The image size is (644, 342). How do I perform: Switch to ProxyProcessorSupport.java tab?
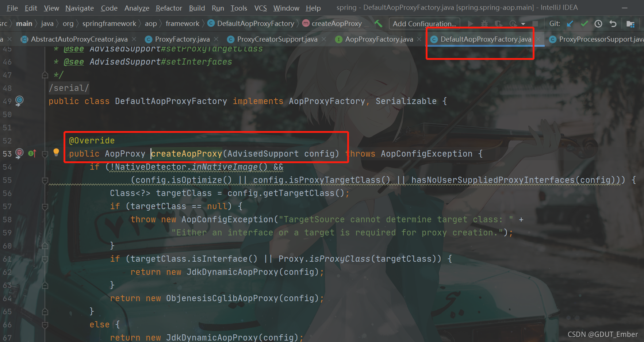pos(596,39)
